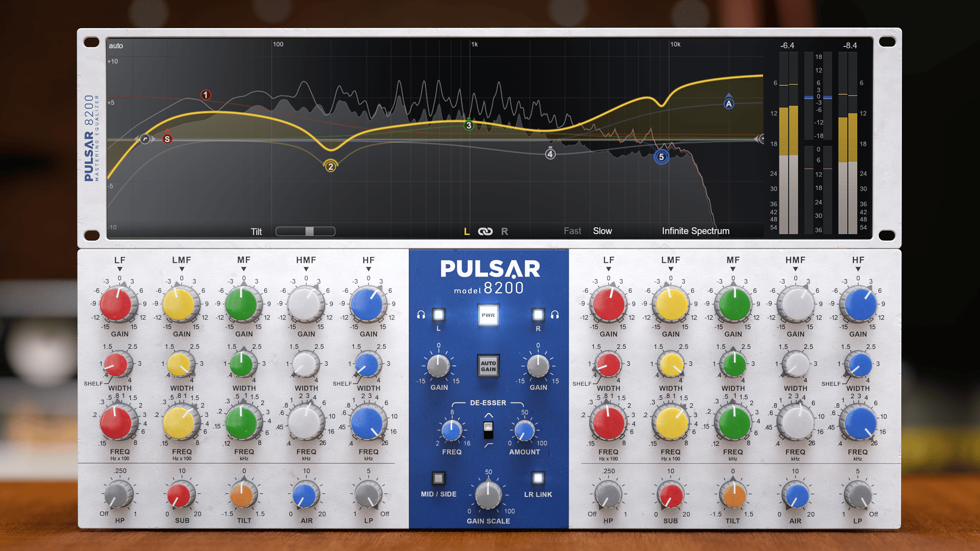Select the Air band node A
980x551 pixels.
[729, 104]
